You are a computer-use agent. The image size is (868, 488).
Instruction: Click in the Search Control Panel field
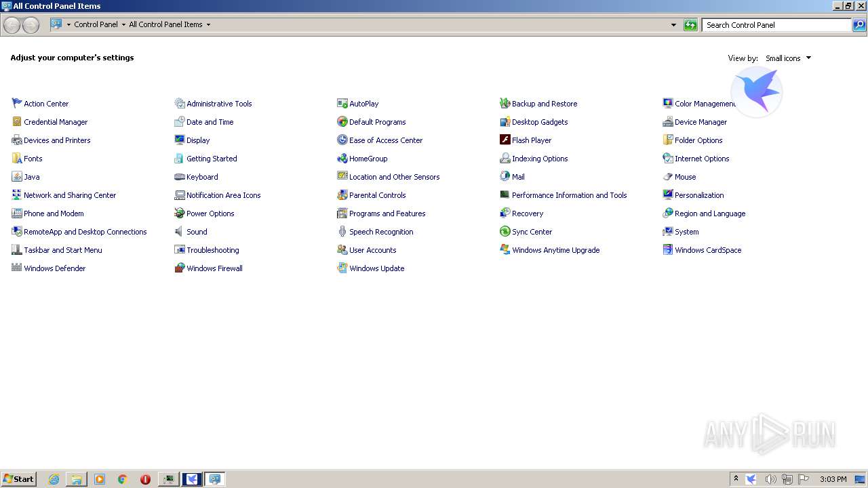pos(776,25)
